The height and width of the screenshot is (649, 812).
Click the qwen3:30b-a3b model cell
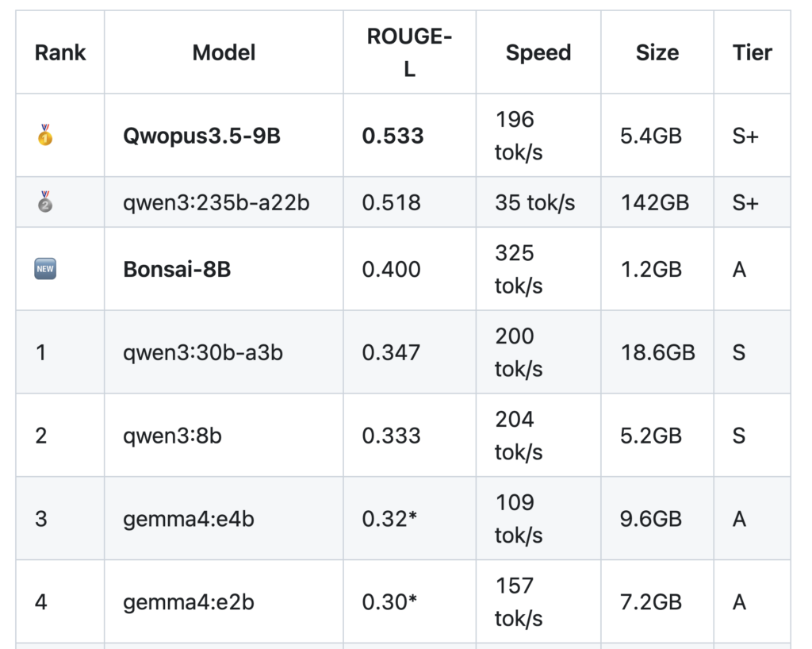coord(202,352)
